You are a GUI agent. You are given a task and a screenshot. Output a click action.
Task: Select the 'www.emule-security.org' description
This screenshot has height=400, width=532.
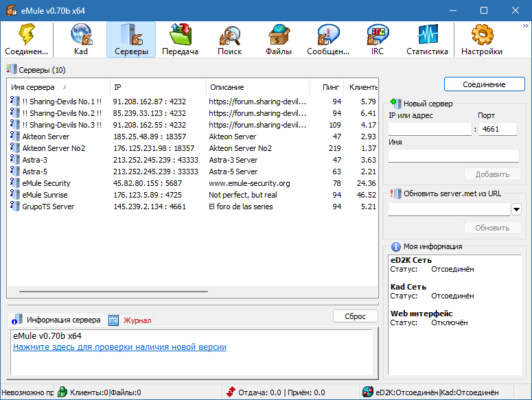249,183
